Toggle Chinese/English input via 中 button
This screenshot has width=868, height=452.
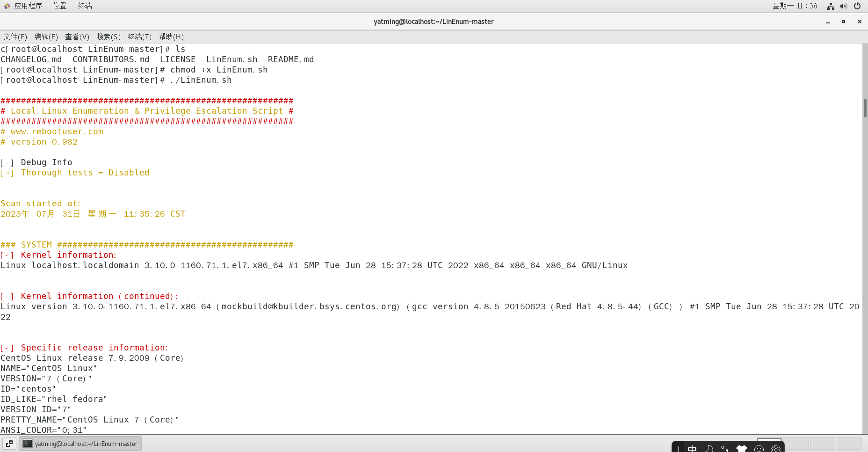coord(692,448)
